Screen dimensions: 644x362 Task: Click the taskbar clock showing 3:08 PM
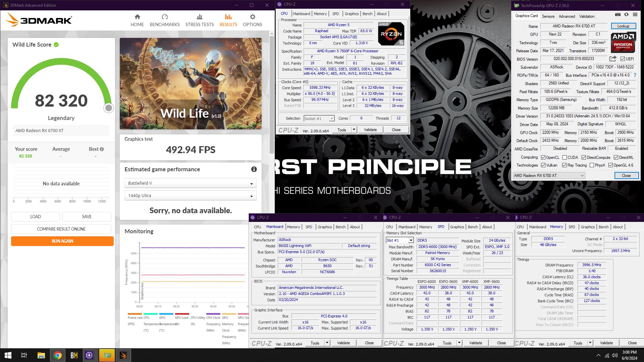point(629,355)
